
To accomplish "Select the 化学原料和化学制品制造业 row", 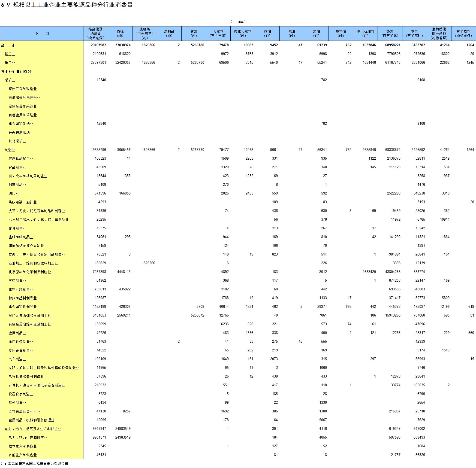I will (x=30, y=272).
